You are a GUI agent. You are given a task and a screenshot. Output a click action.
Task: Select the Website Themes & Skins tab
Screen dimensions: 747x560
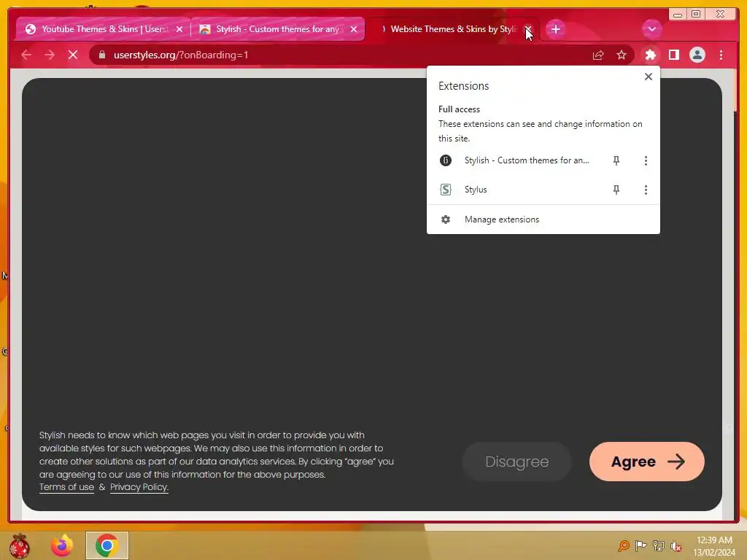tap(452, 29)
